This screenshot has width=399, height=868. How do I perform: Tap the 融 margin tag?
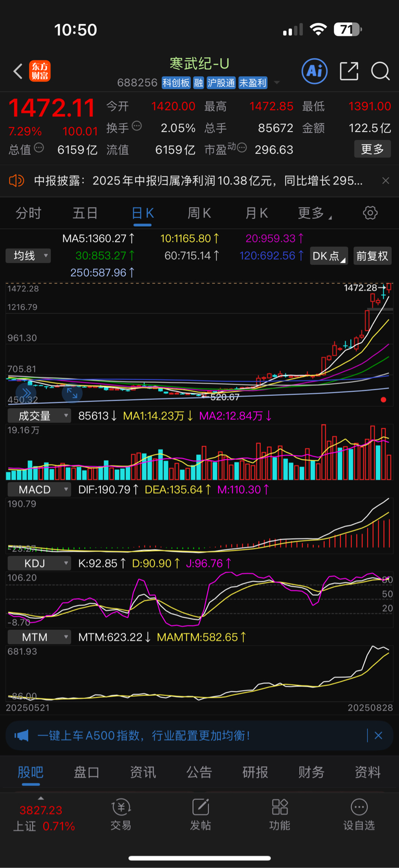pyautogui.click(x=198, y=83)
